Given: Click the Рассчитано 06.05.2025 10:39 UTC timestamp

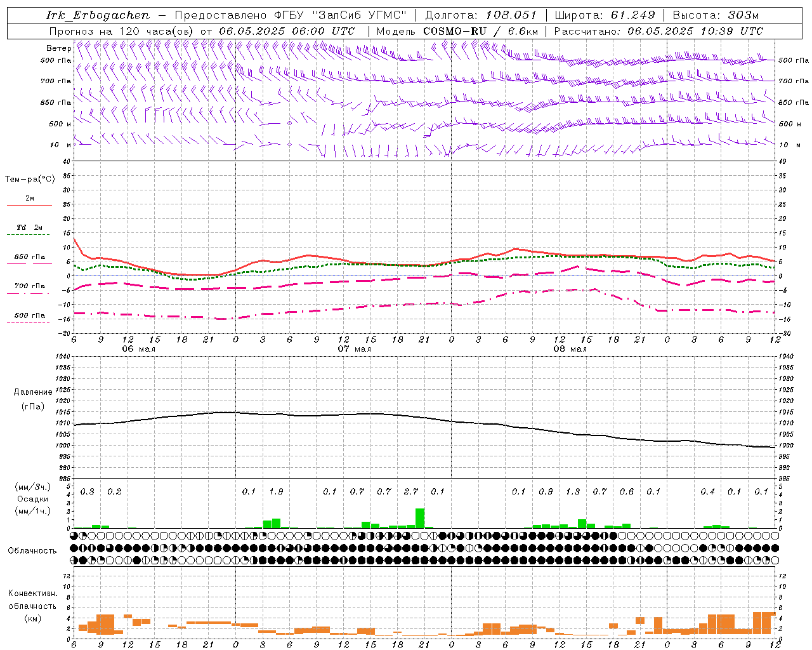Looking at the screenshot, I should pos(658,31).
